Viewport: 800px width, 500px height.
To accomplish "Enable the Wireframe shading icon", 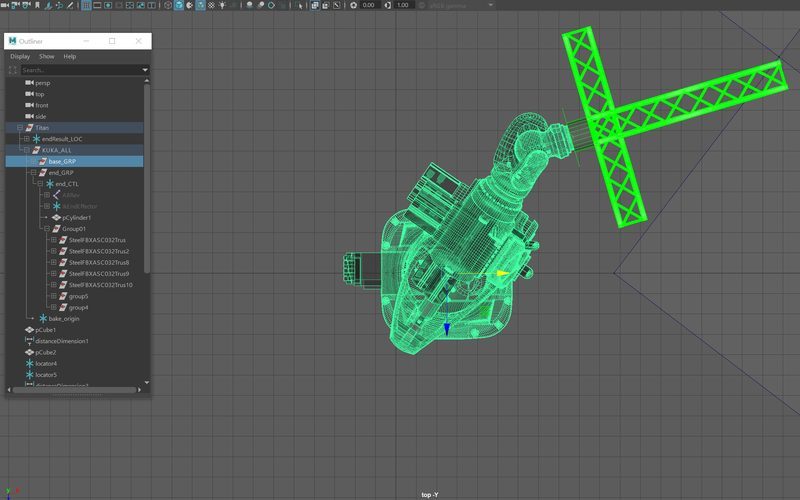I will pyautogui.click(x=168, y=5).
